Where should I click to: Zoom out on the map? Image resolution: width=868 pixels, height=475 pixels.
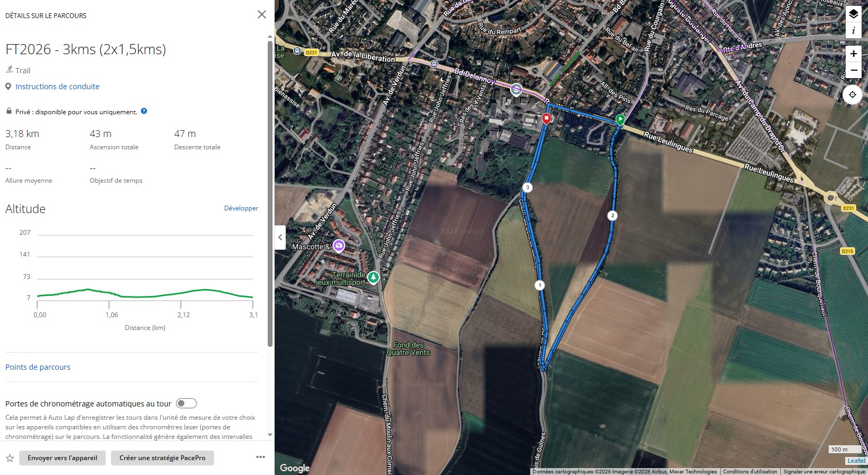[x=853, y=70]
